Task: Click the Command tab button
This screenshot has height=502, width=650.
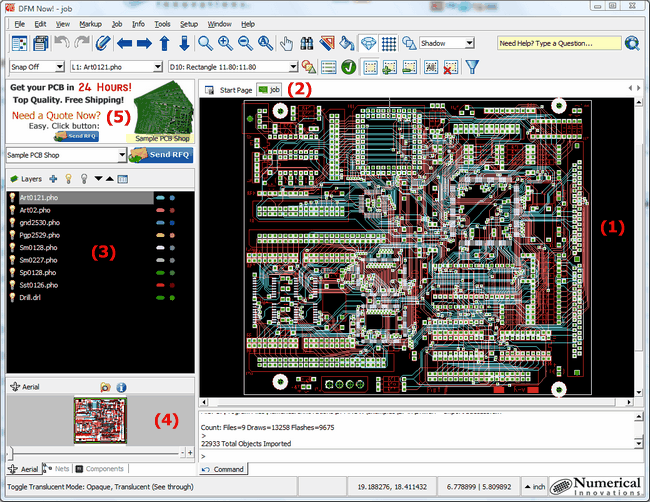Action: pos(223,469)
